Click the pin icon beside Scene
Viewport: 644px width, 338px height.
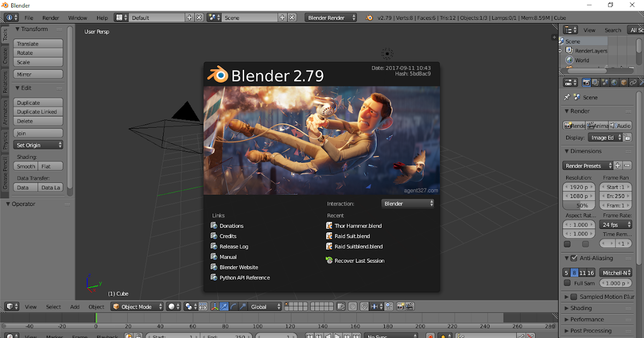click(x=567, y=97)
